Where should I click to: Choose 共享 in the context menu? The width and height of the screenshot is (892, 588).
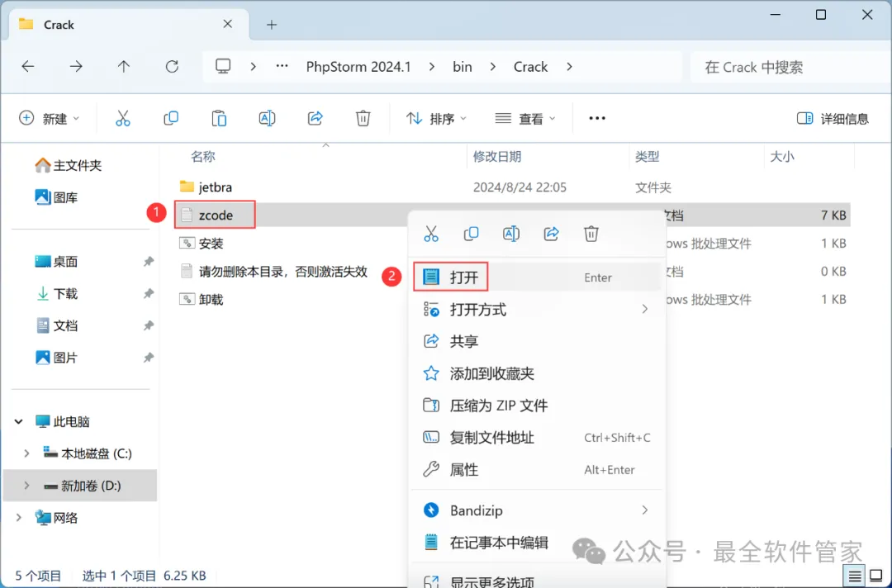(x=537, y=341)
